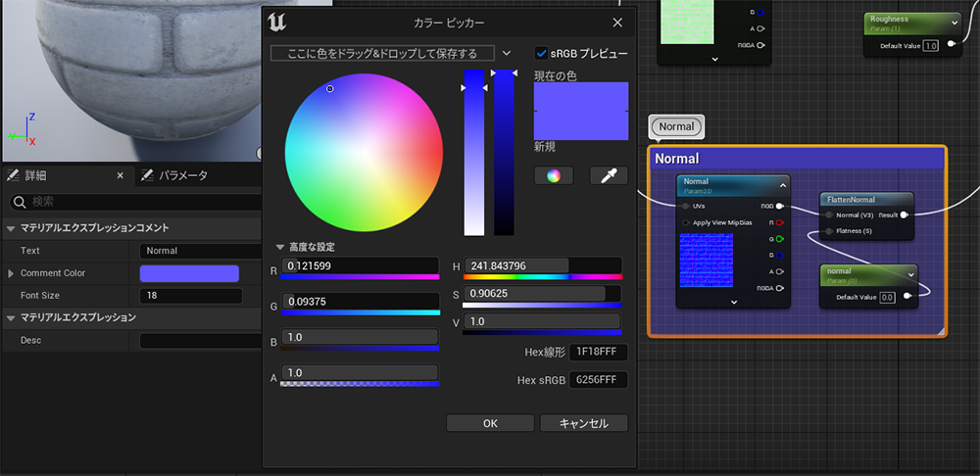
Task: Collapse the マテリアルエクスプレッションコメント category
Action: 11,228
